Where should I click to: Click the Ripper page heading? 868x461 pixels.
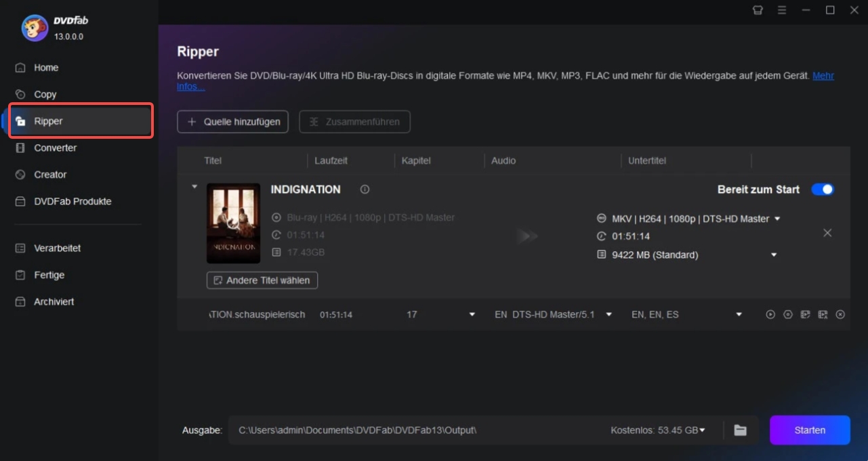(x=198, y=51)
